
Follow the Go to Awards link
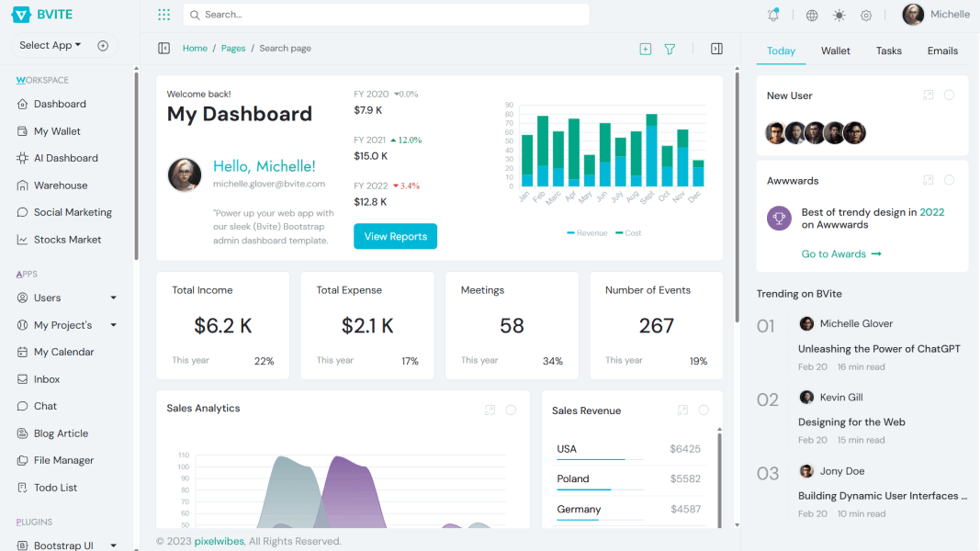[840, 253]
